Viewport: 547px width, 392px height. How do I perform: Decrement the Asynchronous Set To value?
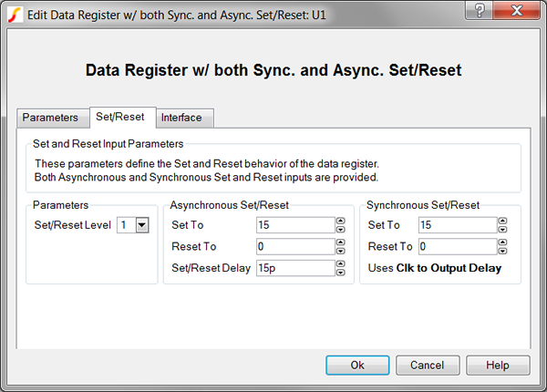(340, 230)
